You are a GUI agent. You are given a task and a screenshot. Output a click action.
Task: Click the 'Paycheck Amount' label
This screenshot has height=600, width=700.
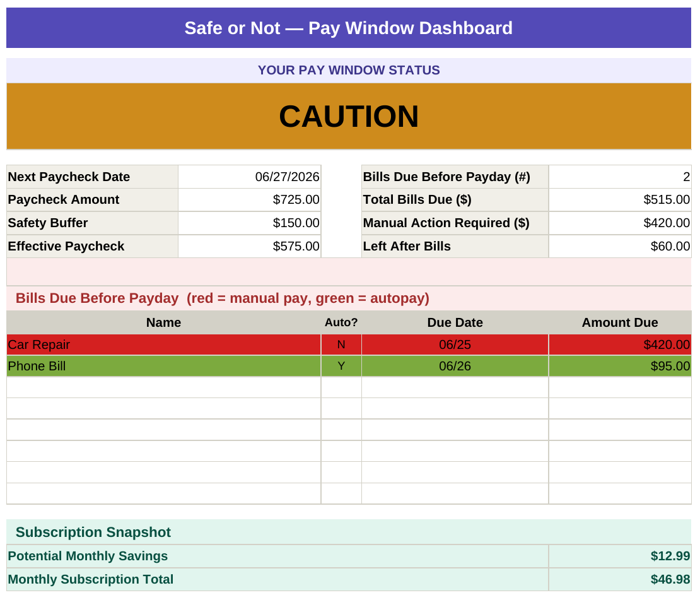tap(93, 200)
